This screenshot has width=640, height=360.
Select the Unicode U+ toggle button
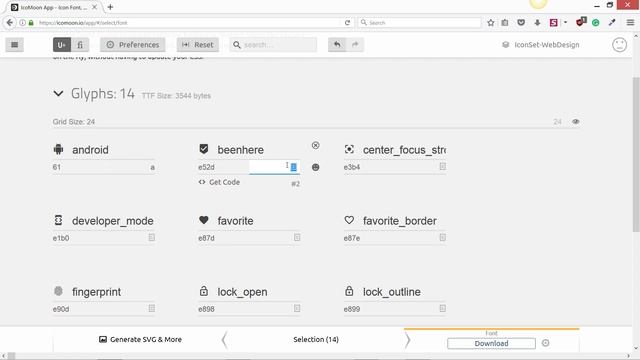(62, 45)
